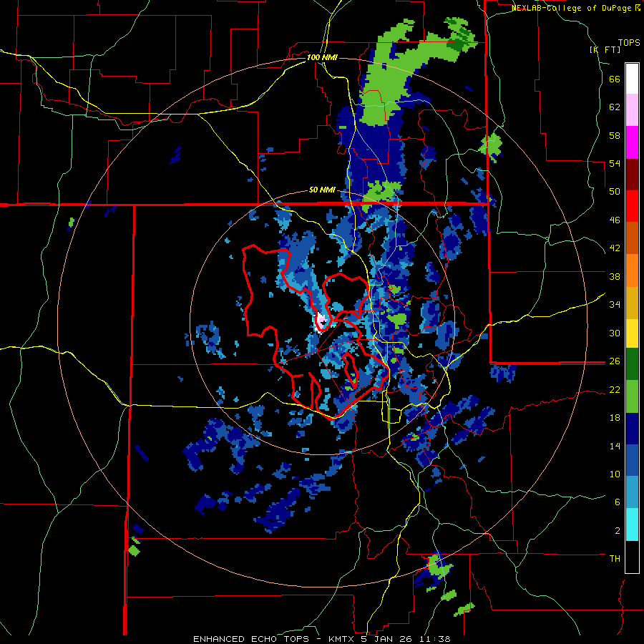Pick the burnt orange legend swatch near 42
Viewport: 644px width, 644px height.
[x=632, y=238]
